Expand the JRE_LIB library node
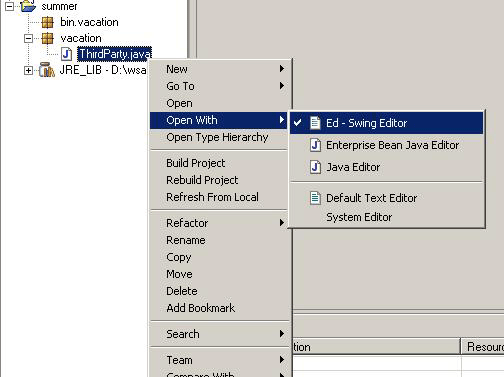The image size is (504, 377). (28, 70)
